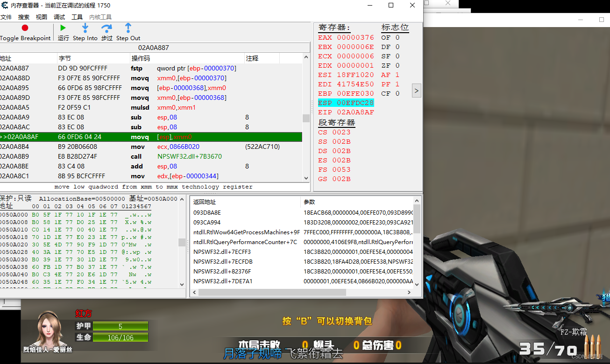The image size is (610, 364).
Task: Open the 工具 menu
Action: tap(77, 17)
